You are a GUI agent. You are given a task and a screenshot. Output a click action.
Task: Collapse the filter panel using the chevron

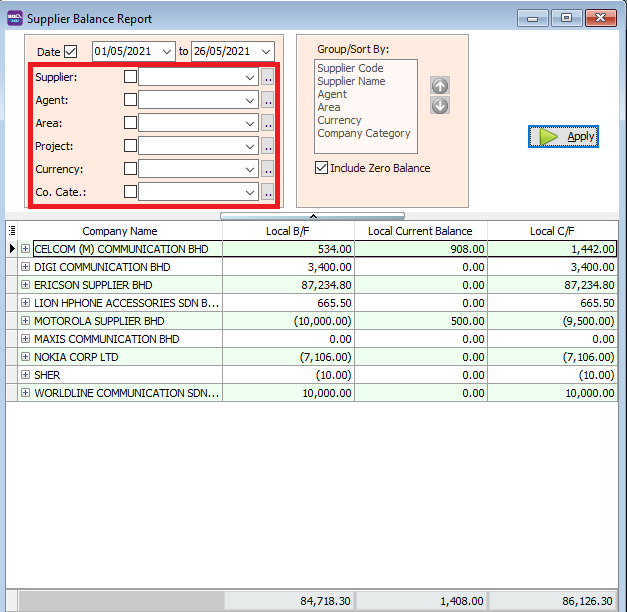click(x=312, y=215)
